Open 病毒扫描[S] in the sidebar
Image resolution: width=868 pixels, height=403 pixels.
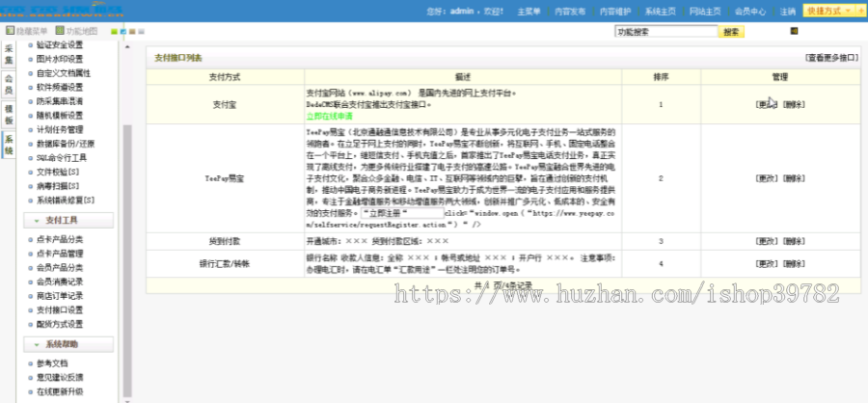coord(58,186)
